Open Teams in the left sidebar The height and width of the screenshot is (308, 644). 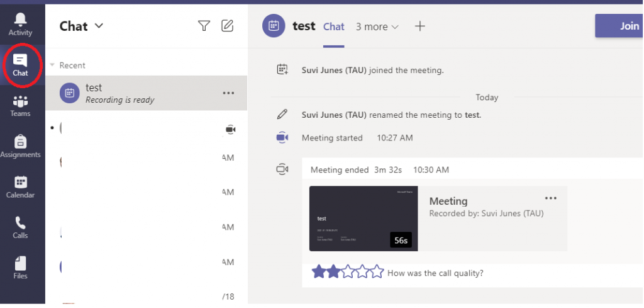click(x=20, y=105)
